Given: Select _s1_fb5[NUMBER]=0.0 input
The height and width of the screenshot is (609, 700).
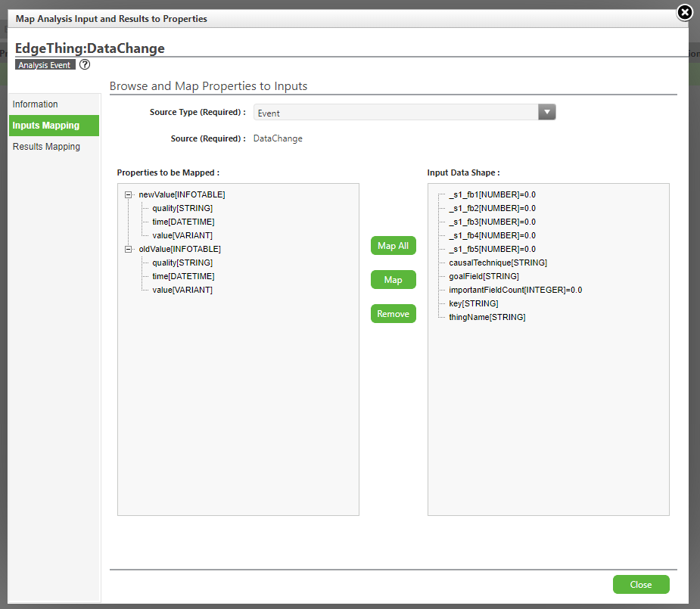Looking at the screenshot, I should tap(492, 249).
